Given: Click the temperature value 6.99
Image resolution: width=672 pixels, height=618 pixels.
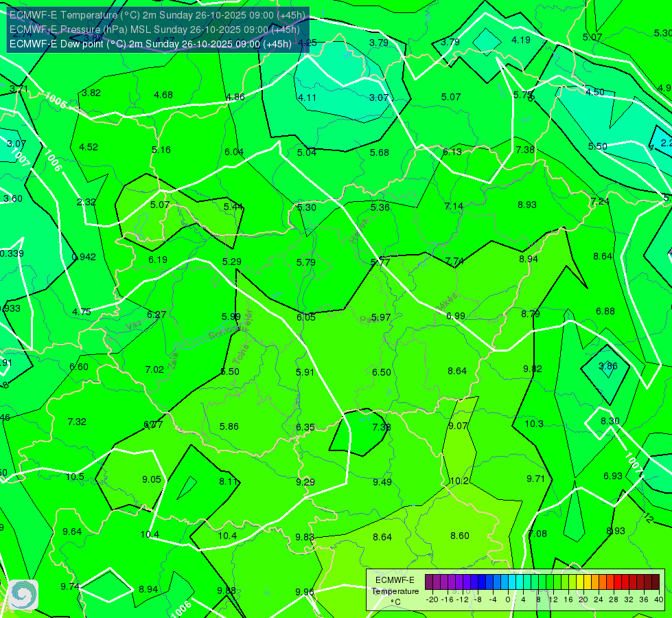Looking at the screenshot, I should pos(456,316).
